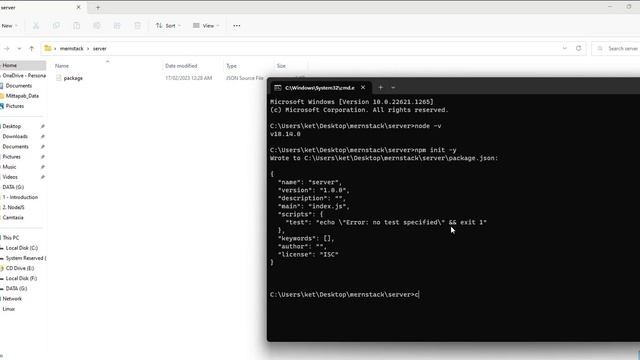Sort files by the Type column

[231, 66]
